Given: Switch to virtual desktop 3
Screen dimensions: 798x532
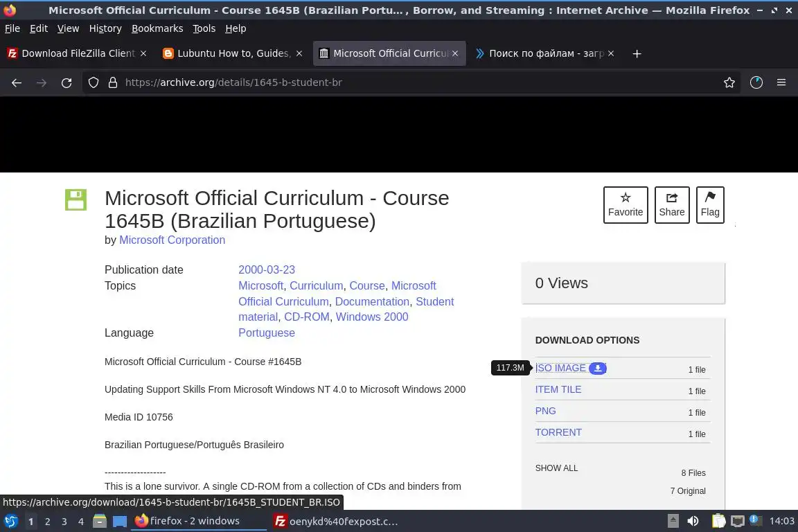Looking at the screenshot, I should (64, 522).
